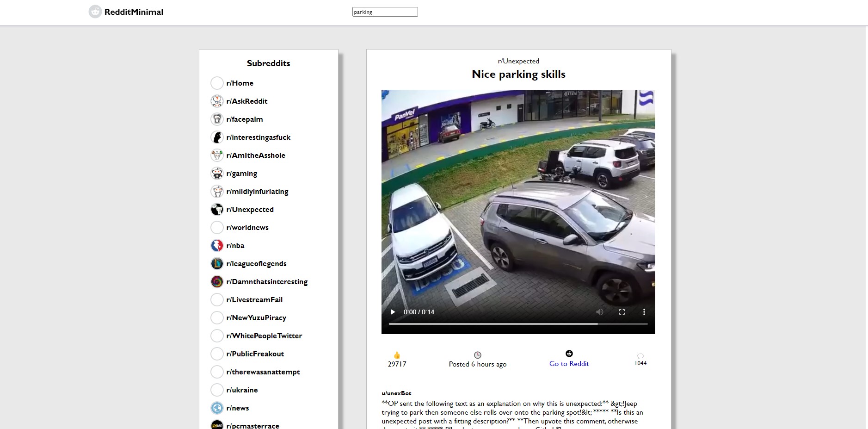Go to r/PublicFreakout subreddit
Viewport: 868px width, 429px height.
(255, 354)
